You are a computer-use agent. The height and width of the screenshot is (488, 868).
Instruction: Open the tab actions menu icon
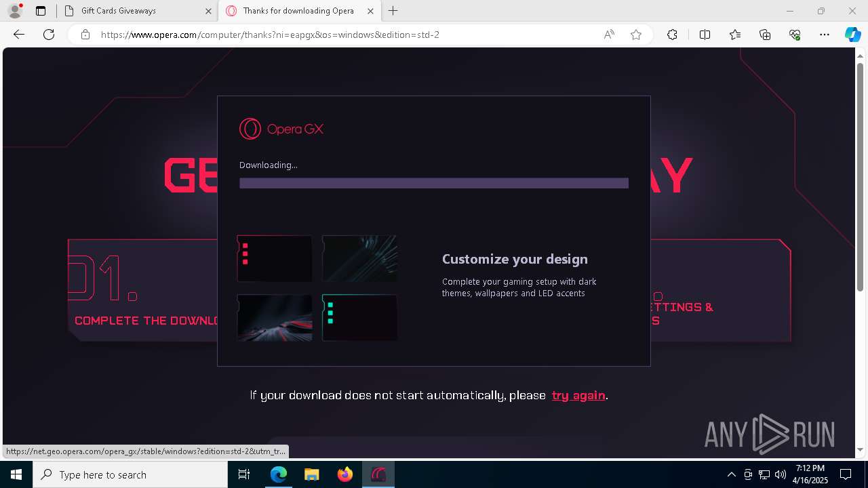(x=41, y=11)
